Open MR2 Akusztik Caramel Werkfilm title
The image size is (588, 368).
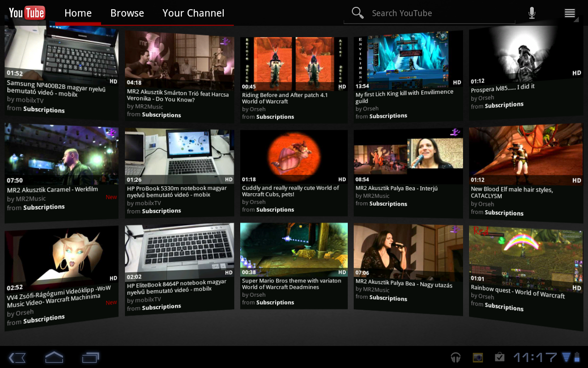coord(52,190)
